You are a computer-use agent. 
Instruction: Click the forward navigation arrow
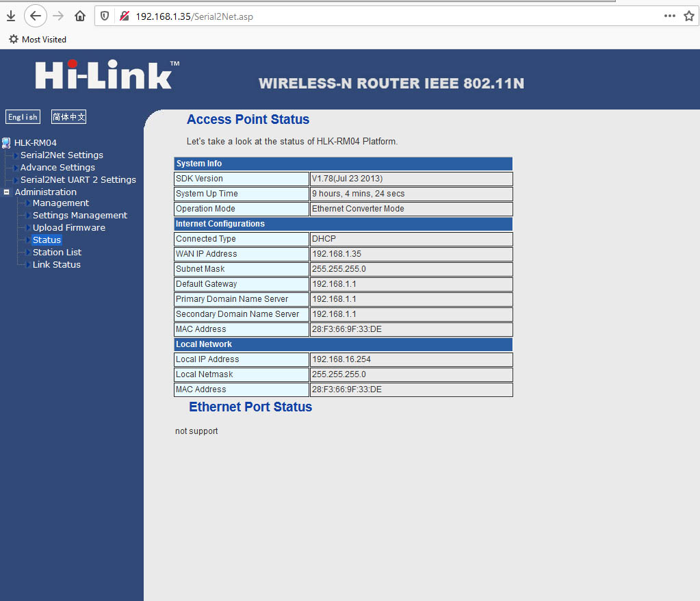click(x=58, y=16)
